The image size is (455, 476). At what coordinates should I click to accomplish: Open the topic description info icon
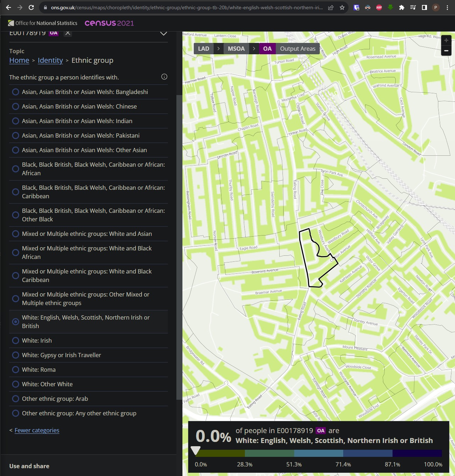(x=164, y=77)
